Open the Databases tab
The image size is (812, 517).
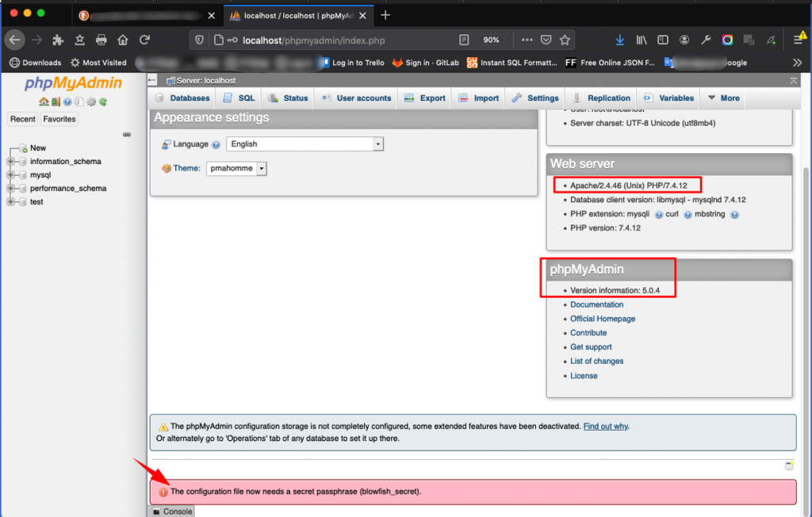click(183, 98)
